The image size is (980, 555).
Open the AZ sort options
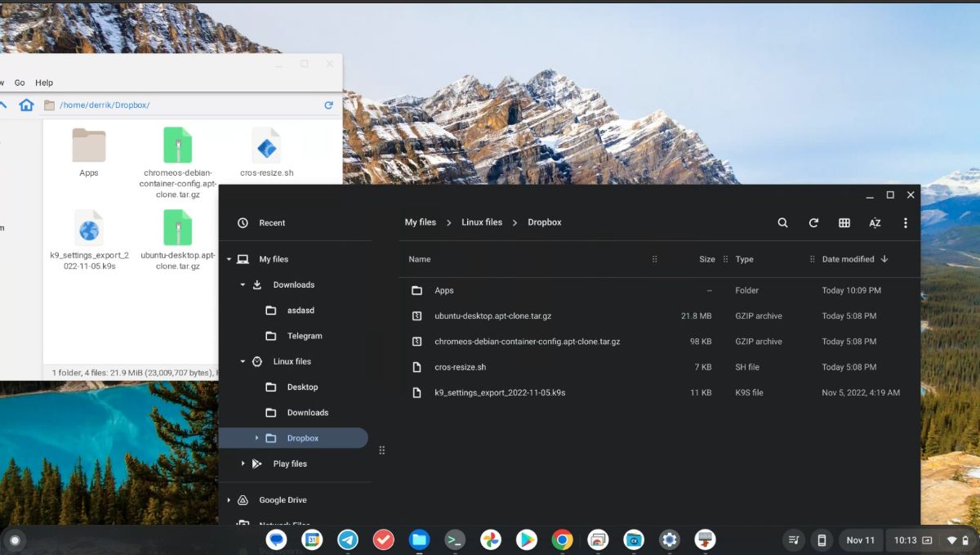coord(875,222)
